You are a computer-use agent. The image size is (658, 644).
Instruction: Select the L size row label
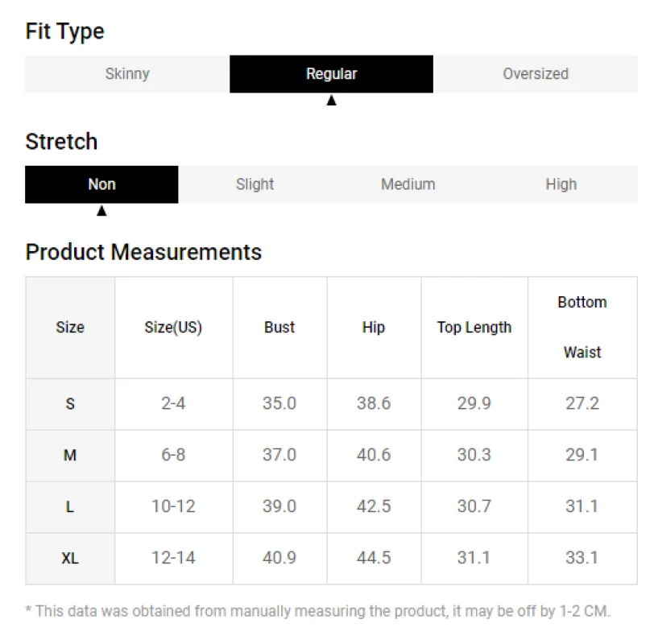[70, 507]
